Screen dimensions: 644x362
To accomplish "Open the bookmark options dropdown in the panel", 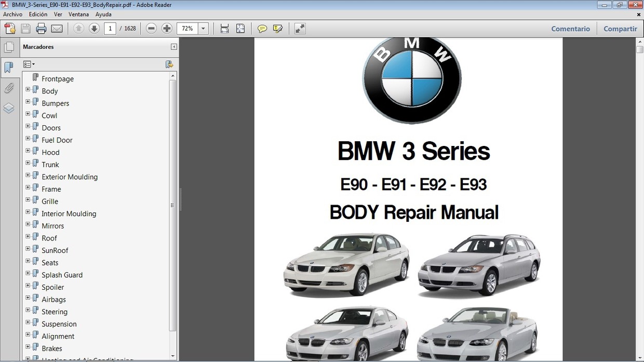I will point(29,64).
